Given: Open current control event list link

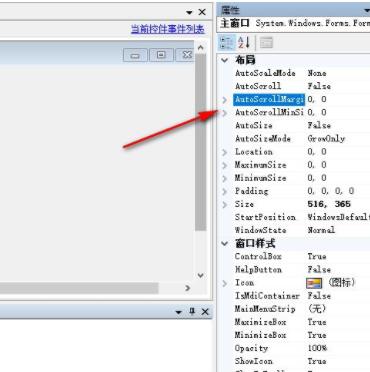Looking at the screenshot, I should [167, 29].
